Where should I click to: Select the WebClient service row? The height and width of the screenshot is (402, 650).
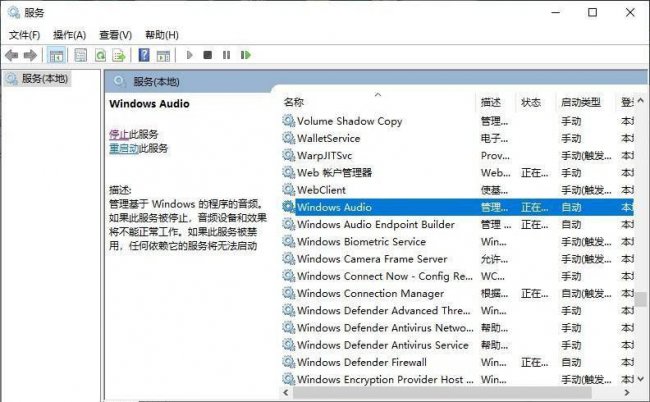pos(458,190)
